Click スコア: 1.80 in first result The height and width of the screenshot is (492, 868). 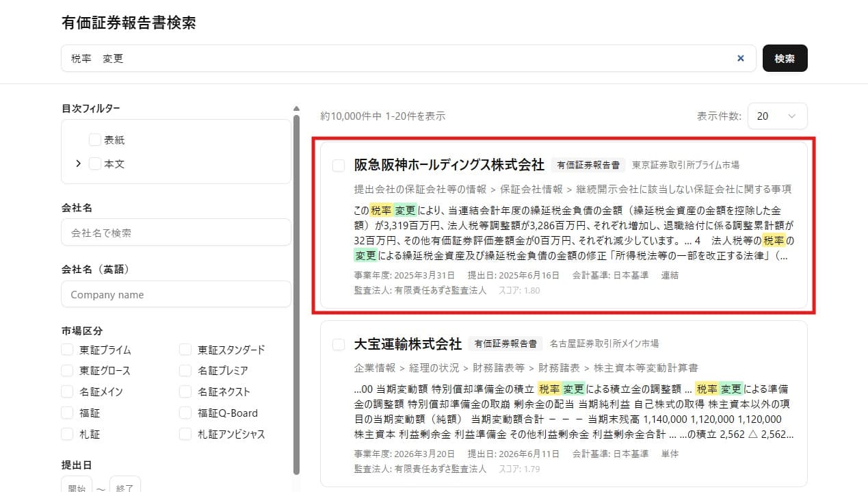[520, 290]
